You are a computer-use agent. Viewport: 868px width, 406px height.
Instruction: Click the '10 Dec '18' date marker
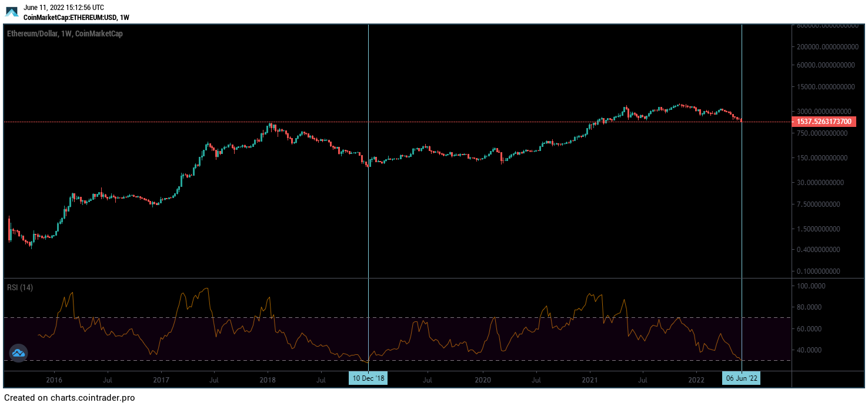[369, 378]
